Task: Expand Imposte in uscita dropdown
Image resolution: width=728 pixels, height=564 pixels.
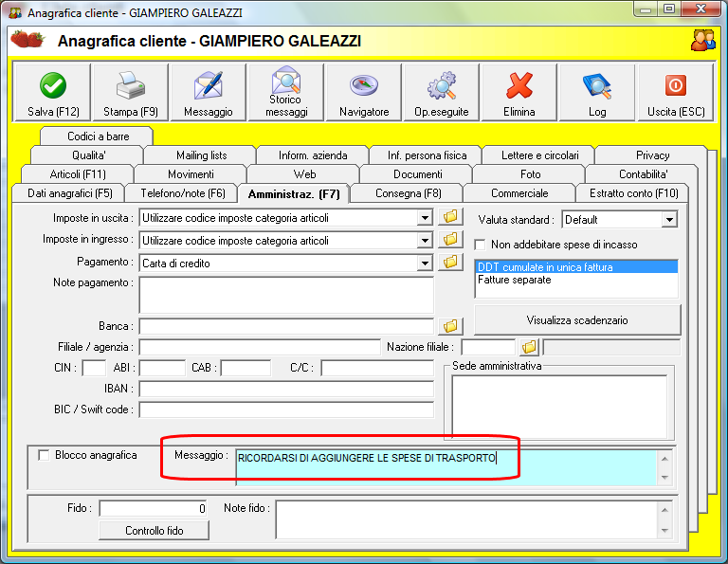Action: click(x=425, y=218)
